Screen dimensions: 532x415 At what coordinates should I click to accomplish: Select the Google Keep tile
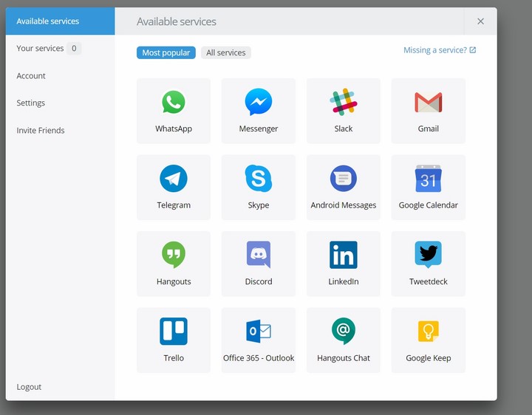point(429,332)
